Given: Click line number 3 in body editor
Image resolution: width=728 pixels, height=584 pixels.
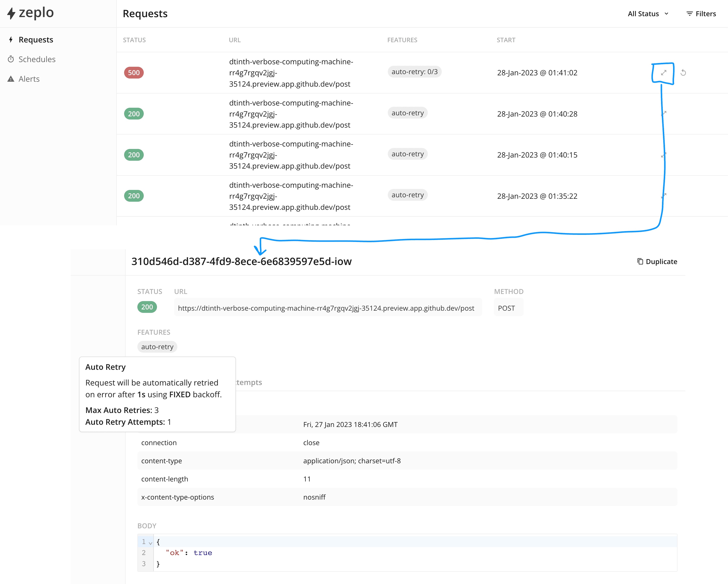Looking at the screenshot, I should [x=143, y=564].
